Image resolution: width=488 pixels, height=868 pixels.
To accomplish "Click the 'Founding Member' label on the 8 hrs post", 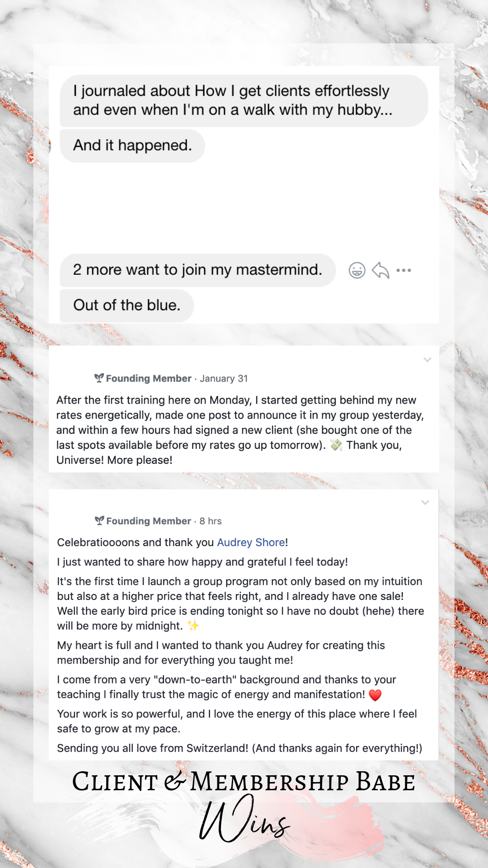I will click(149, 521).
